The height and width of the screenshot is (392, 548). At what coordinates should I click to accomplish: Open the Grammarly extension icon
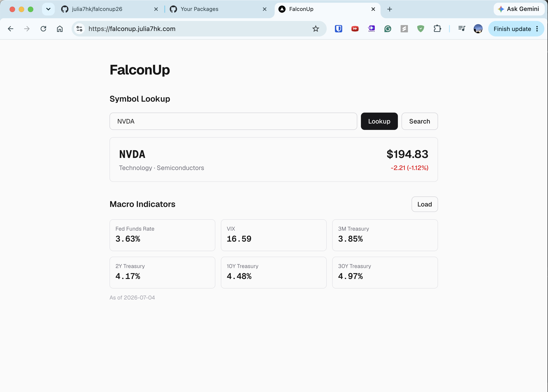pyautogui.click(x=388, y=29)
